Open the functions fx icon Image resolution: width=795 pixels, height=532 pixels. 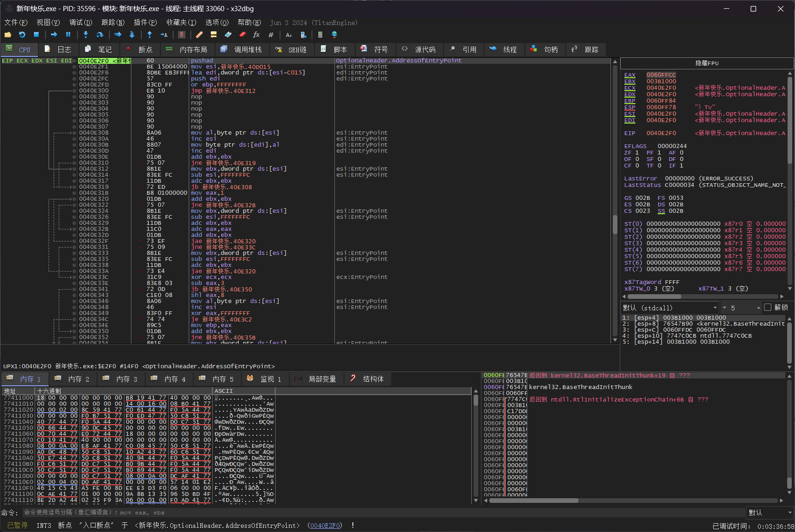[257, 35]
